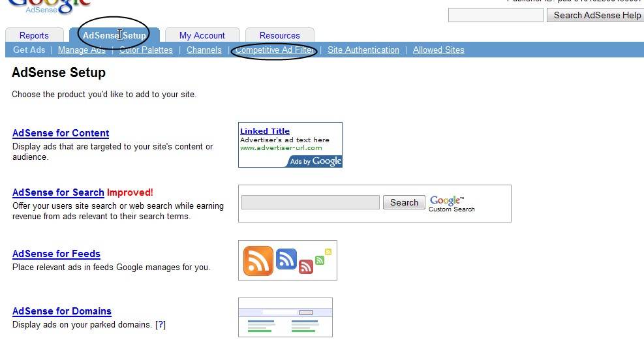The image size is (644, 351).
Task: Select the AdSense Setup tab
Action: coord(114,35)
